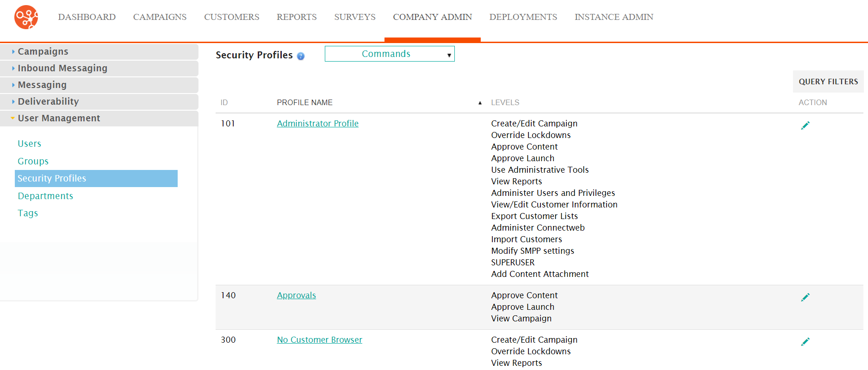
Task: Expand the Campaigns sidebar section
Action: coord(43,51)
